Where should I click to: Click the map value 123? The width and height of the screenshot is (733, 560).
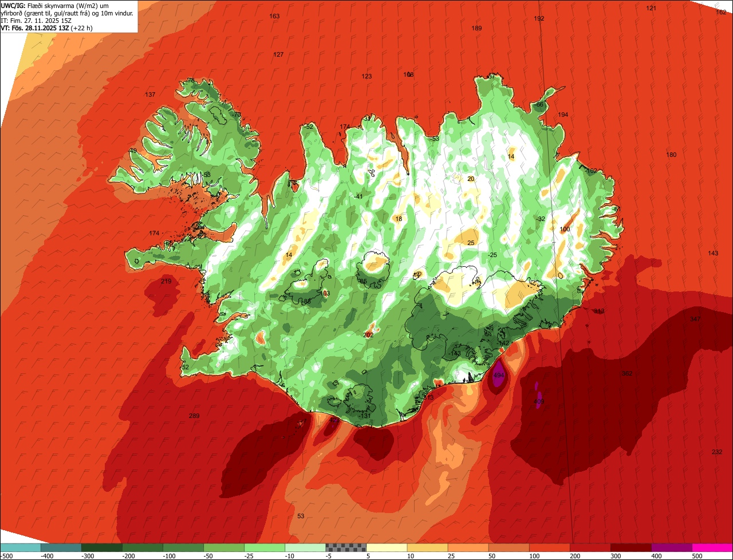(x=366, y=76)
